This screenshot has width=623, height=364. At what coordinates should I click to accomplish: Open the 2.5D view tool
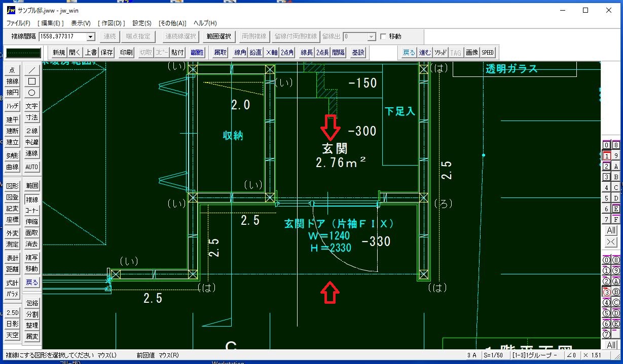coord(12,313)
